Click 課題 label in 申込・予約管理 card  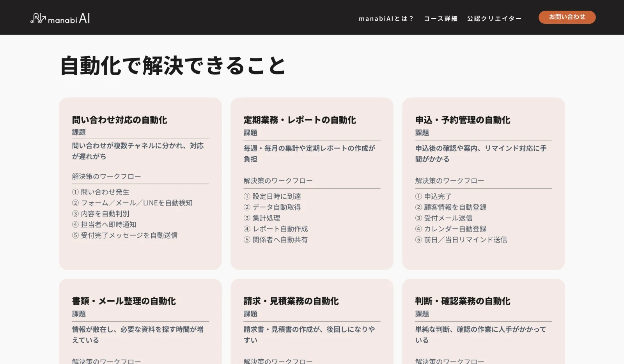[422, 133]
